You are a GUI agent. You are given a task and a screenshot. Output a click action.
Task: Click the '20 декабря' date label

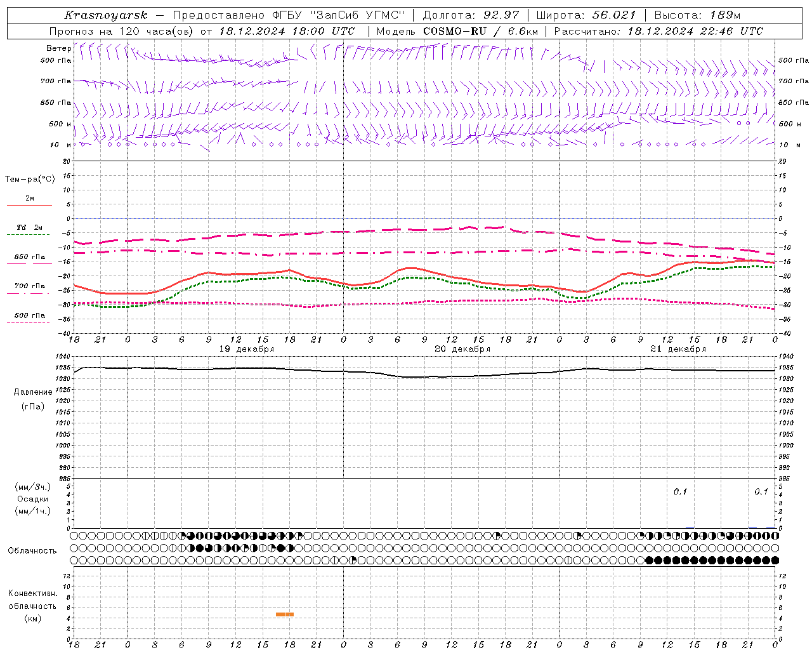pos(462,349)
